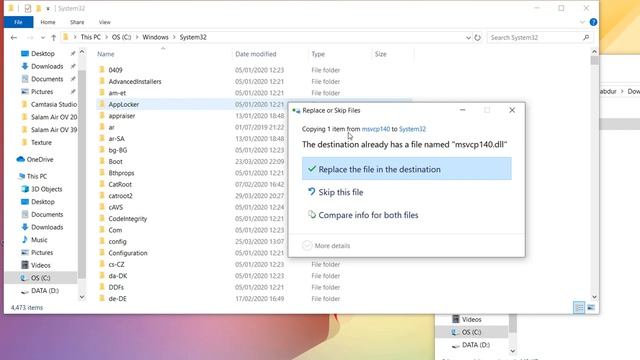Refresh the System32 folder view
The height and width of the screenshot is (360, 640).
click(x=477, y=38)
